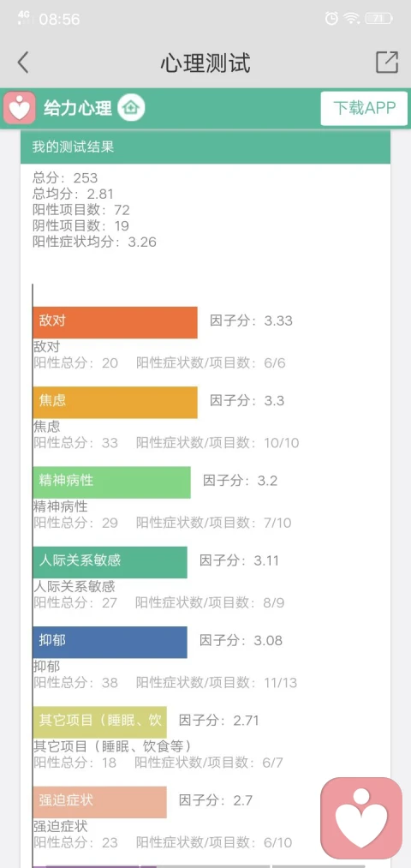Open the share icon at top right
The height and width of the screenshot is (868, 411).
pos(387,62)
